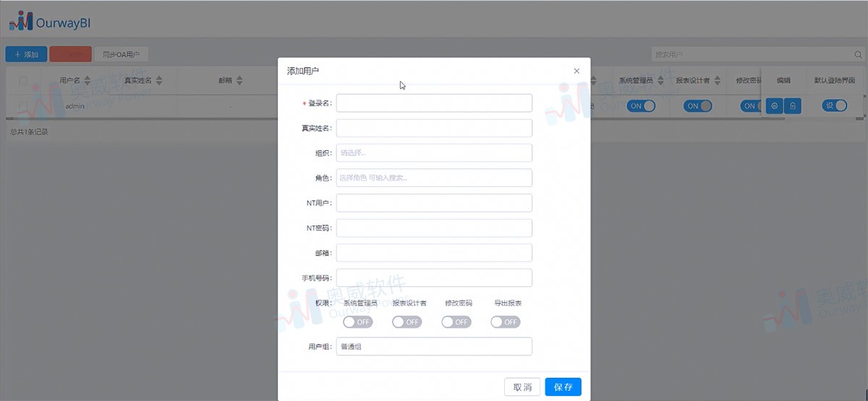Click the red delete button beside 添加
The image size is (868, 401).
tap(70, 54)
